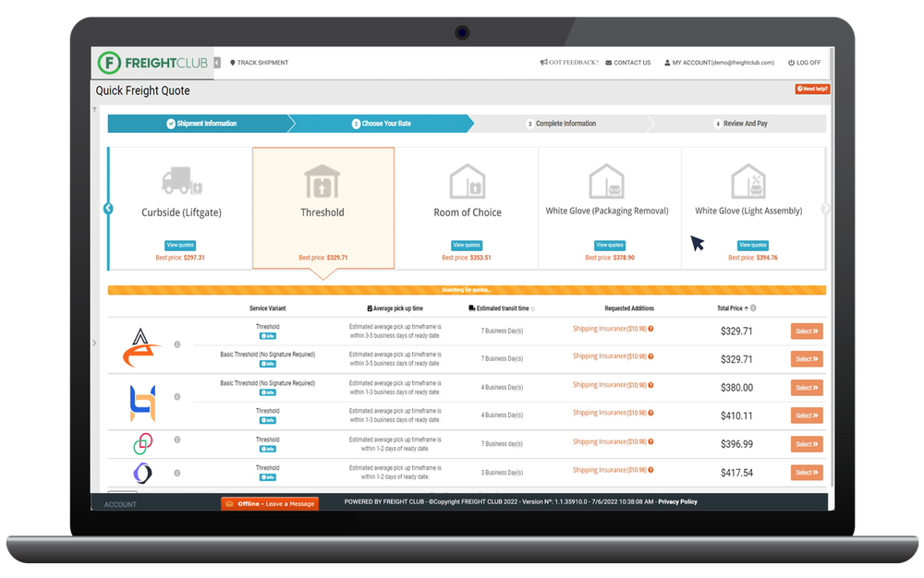924x578 pixels.
Task: Open Track Shipment
Action: tap(260, 63)
